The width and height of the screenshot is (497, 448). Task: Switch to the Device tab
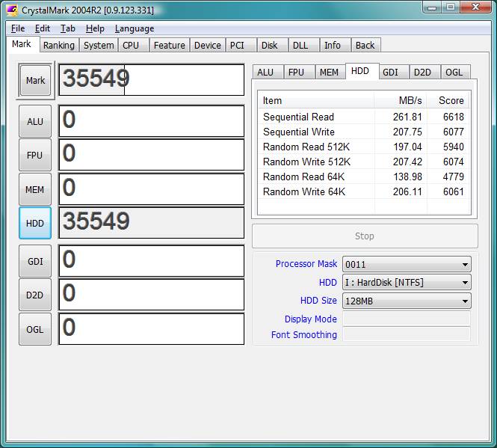pyautogui.click(x=208, y=46)
